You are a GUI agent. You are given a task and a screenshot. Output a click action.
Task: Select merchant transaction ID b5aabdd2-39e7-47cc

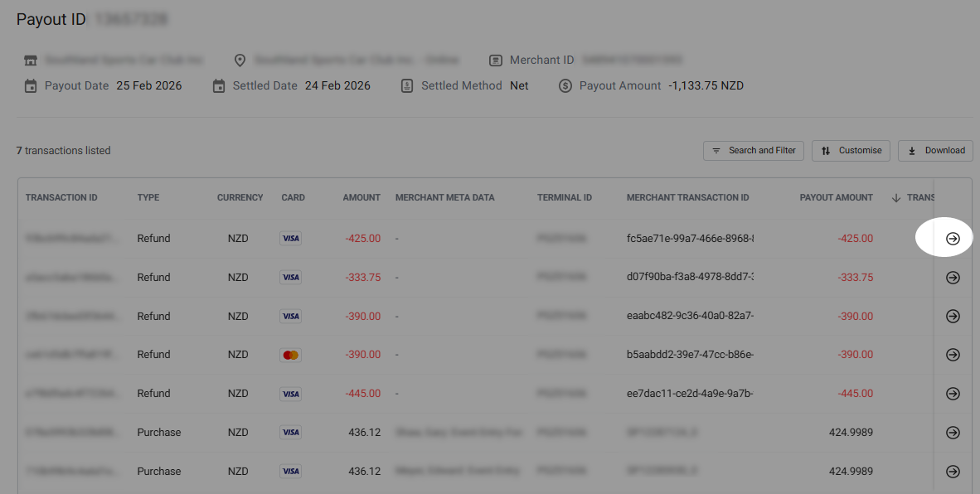click(x=690, y=355)
